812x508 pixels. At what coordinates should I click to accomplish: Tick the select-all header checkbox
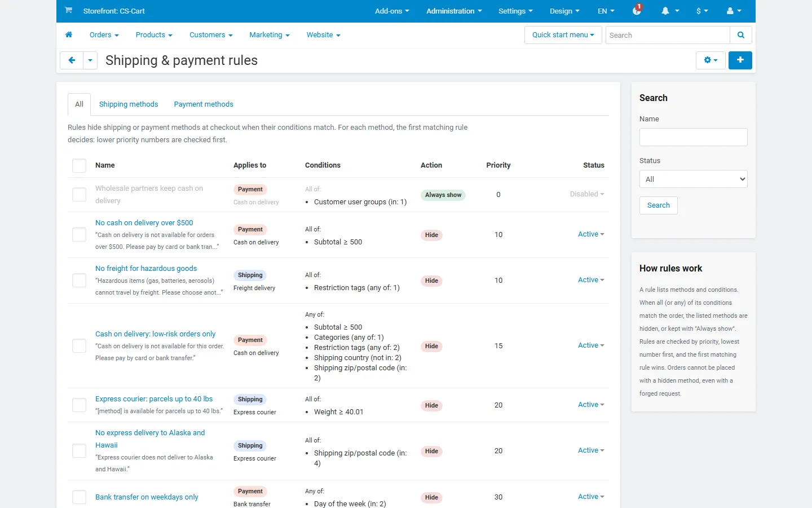(80, 165)
